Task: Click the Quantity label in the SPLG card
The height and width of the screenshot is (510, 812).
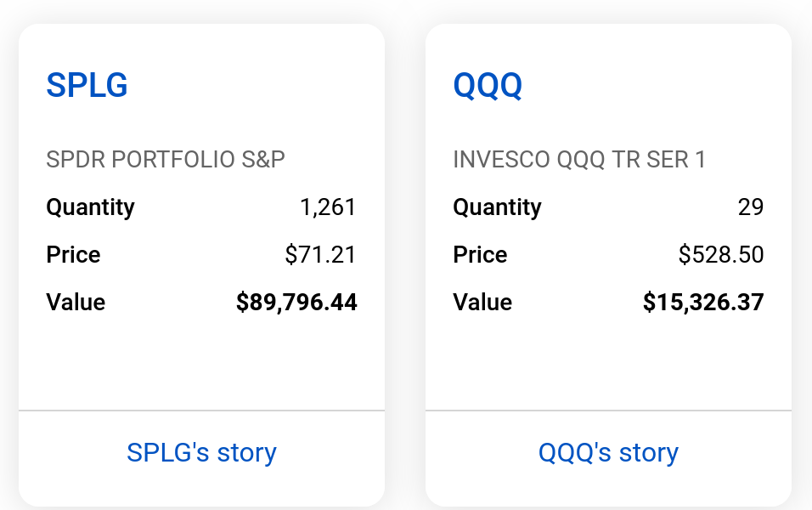Action: click(90, 207)
